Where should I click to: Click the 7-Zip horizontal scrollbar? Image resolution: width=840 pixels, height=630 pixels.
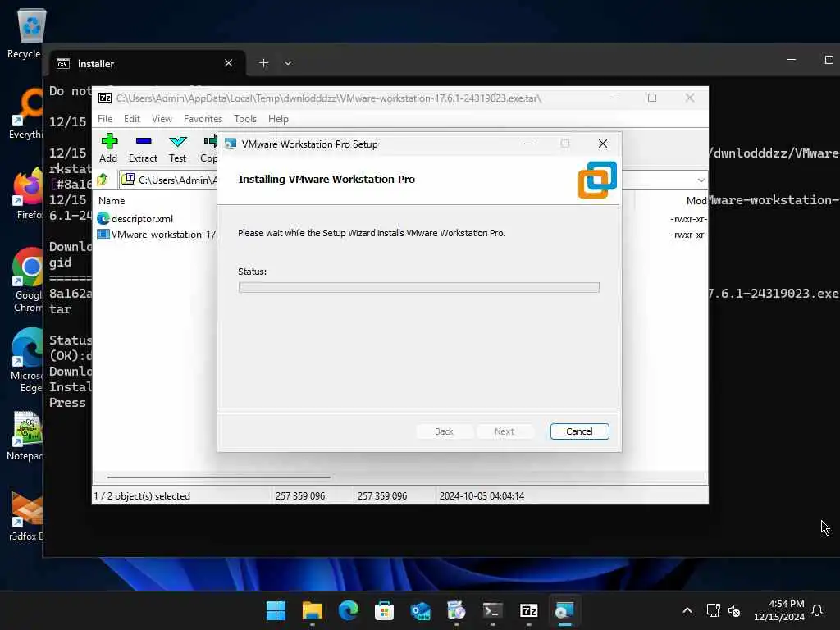[x=218, y=477]
